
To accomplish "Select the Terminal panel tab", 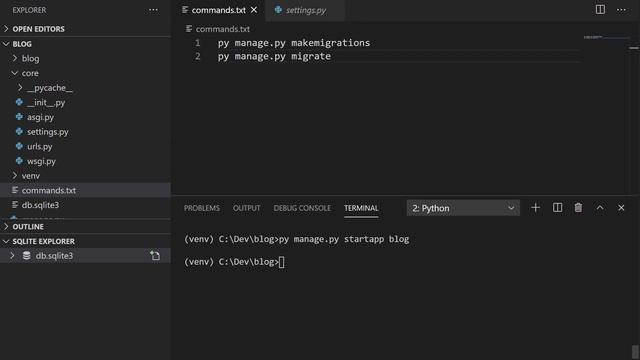I will click(361, 208).
